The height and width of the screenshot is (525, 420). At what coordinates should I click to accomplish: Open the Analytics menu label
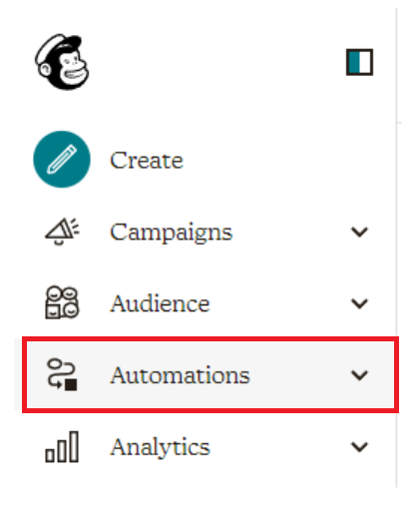point(160,448)
